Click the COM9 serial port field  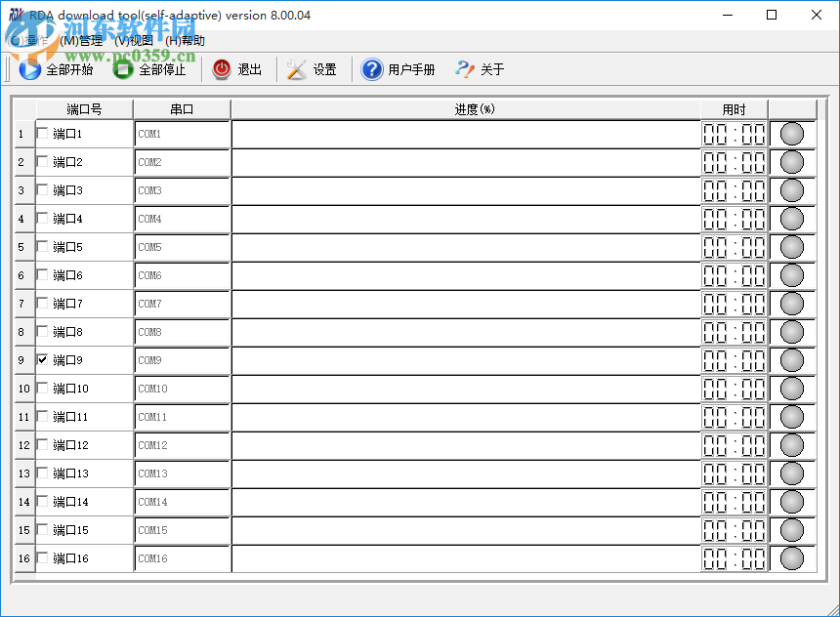181,359
